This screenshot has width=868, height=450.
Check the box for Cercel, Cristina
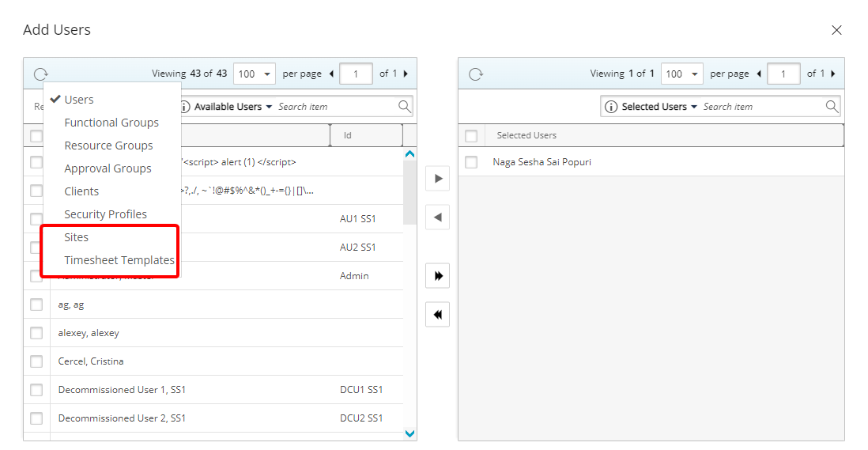[36, 361]
